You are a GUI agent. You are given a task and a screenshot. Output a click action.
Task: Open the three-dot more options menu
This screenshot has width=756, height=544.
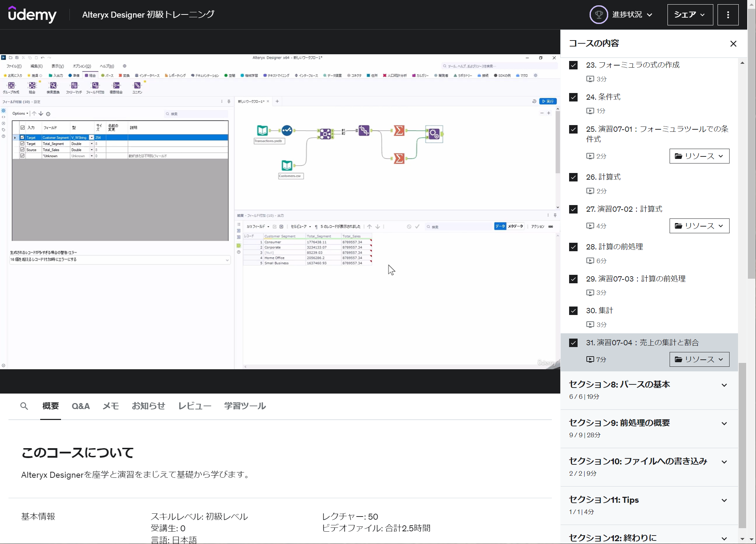728,15
